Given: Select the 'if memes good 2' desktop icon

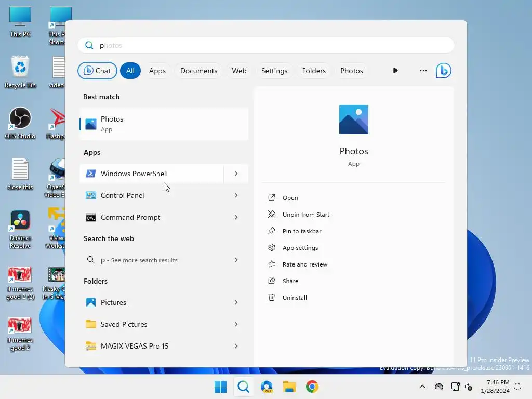Looking at the screenshot, I should [20, 334].
